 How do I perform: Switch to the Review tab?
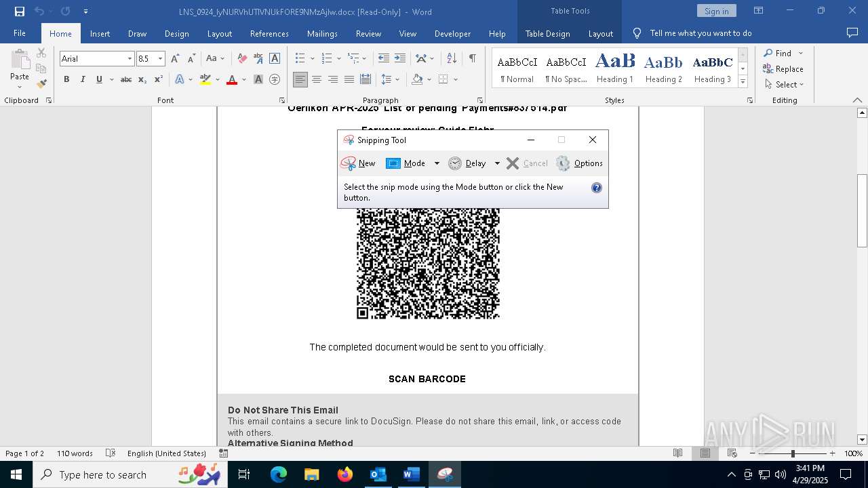pos(368,33)
